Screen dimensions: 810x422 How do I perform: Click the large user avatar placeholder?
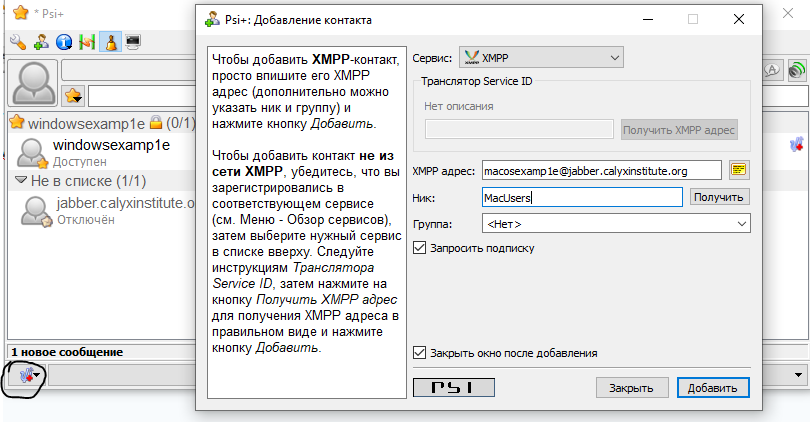pos(33,83)
